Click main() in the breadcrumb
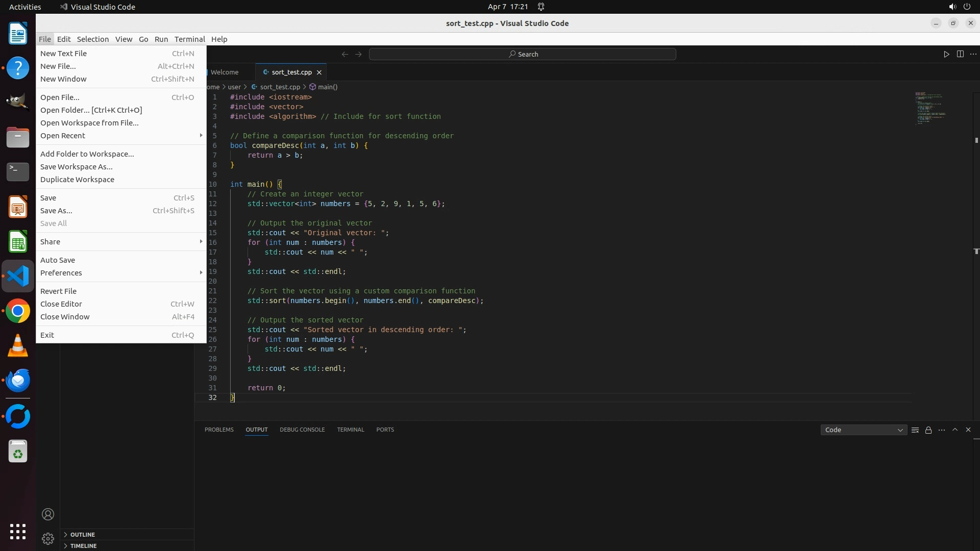Viewport: 980px width, 551px height. click(x=327, y=87)
